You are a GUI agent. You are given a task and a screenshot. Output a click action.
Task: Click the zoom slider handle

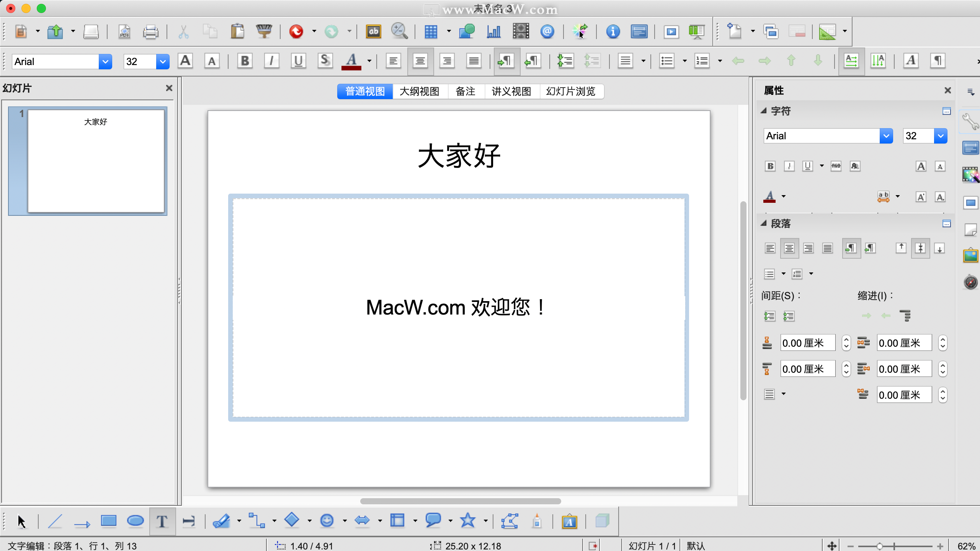coord(880,546)
